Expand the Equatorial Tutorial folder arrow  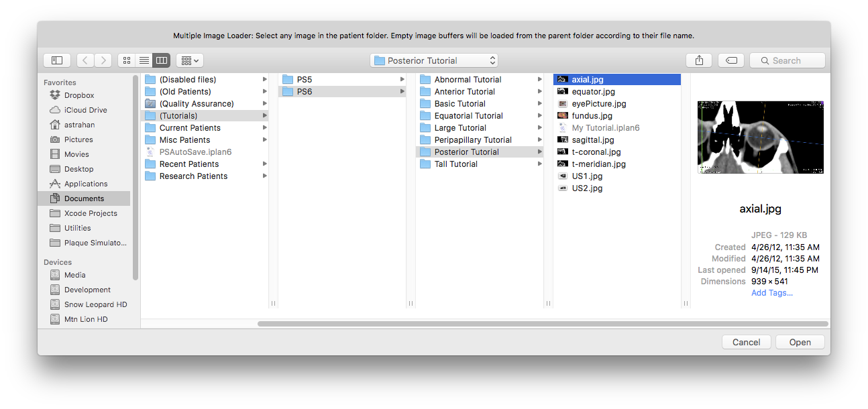tap(540, 116)
